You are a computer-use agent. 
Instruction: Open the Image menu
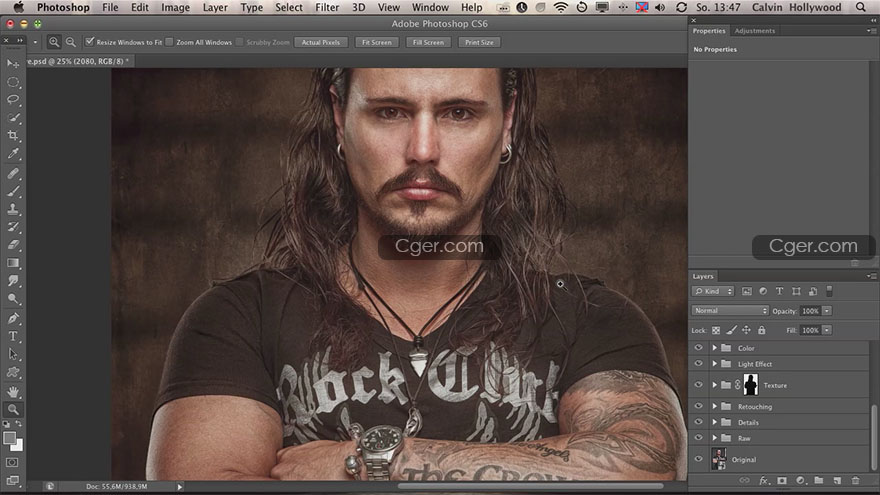tap(175, 7)
